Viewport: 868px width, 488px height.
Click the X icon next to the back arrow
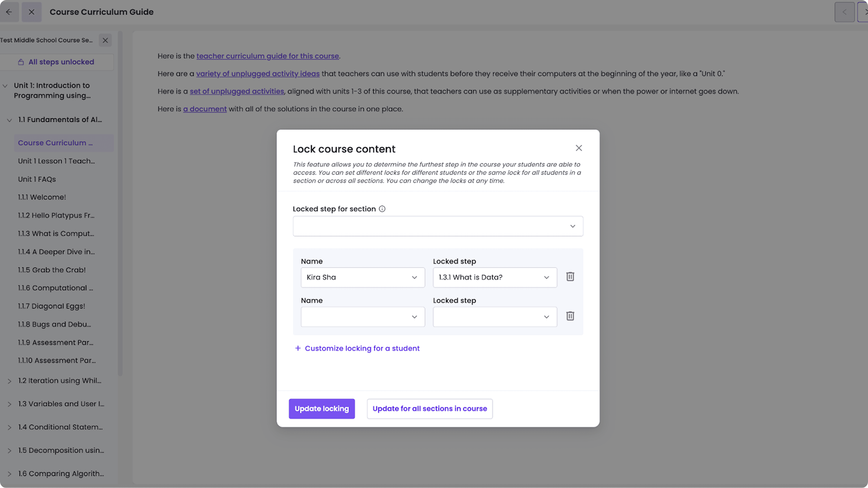click(x=31, y=12)
